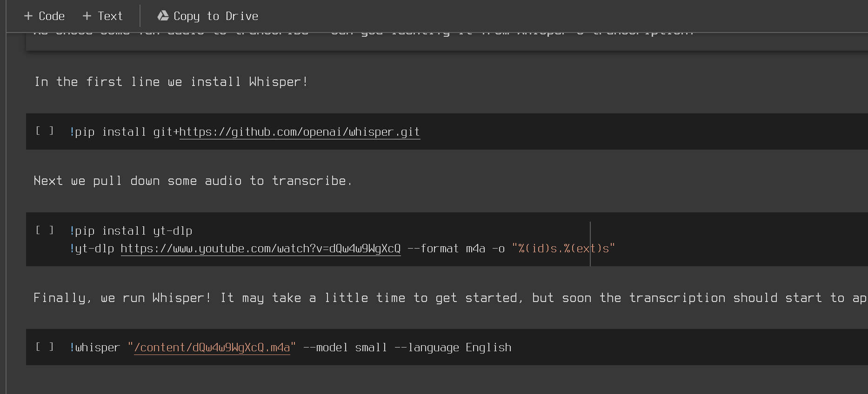Open the /content/dQw4w9WgXcQ.m4a file path link

pyautogui.click(x=212, y=348)
